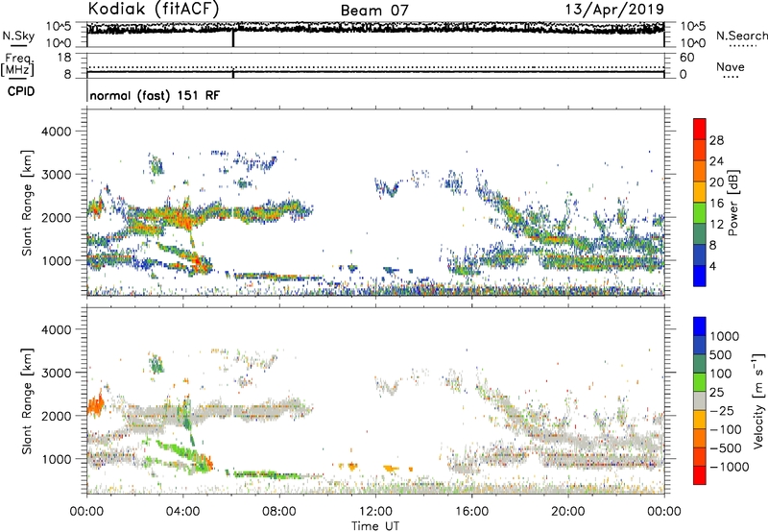768x532 pixels.
Task: Click the 'Velocity [m s-1]' colorbar title
Action: (x=758, y=400)
